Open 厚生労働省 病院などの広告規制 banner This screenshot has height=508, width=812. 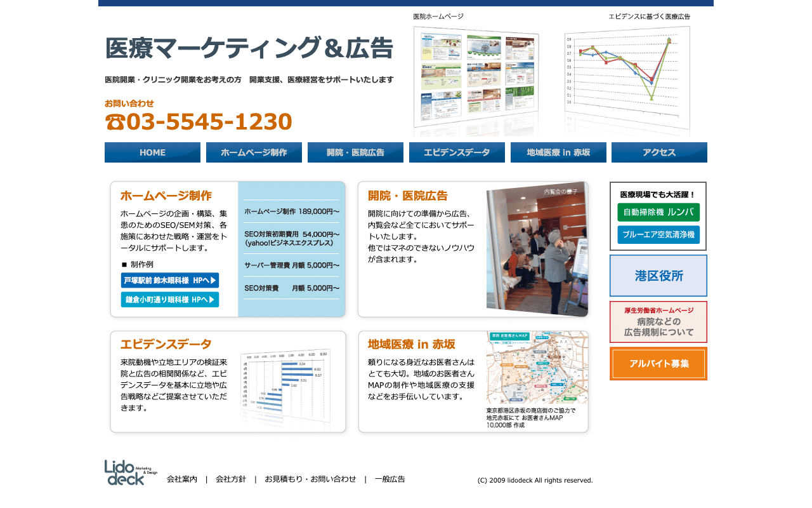tap(658, 322)
